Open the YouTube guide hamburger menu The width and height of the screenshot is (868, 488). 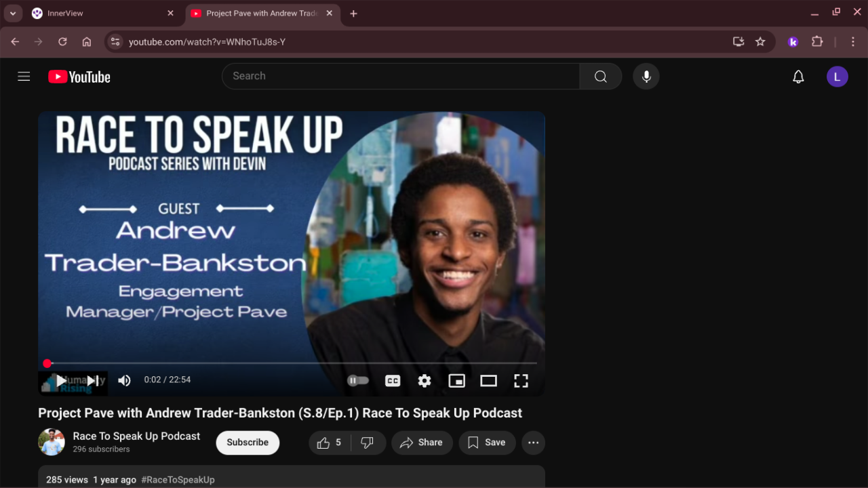24,77
